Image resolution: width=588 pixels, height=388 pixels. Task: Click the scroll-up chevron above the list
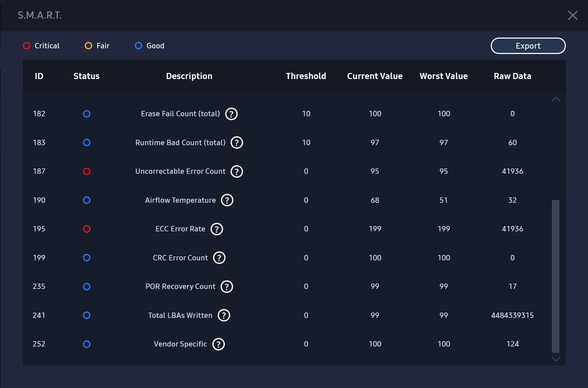[x=555, y=99]
